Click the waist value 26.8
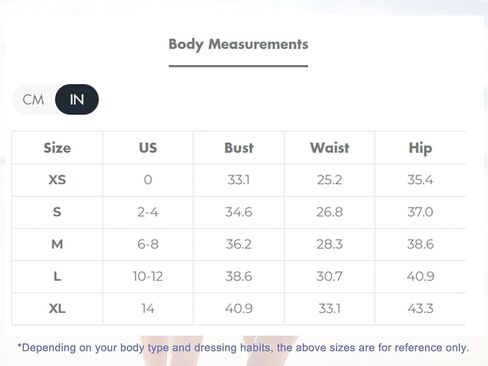 pyautogui.click(x=330, y=212)
